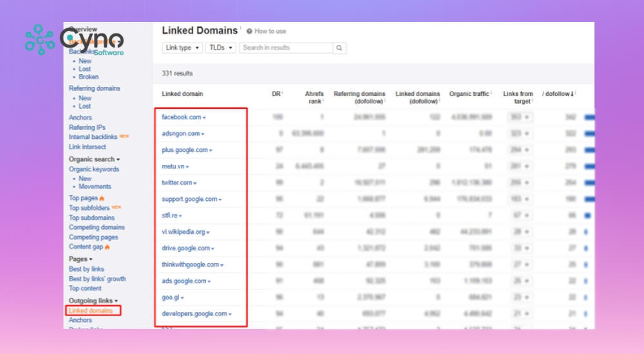Open the twitter.com linked domain
644x354 pixels.
point(176,183)
